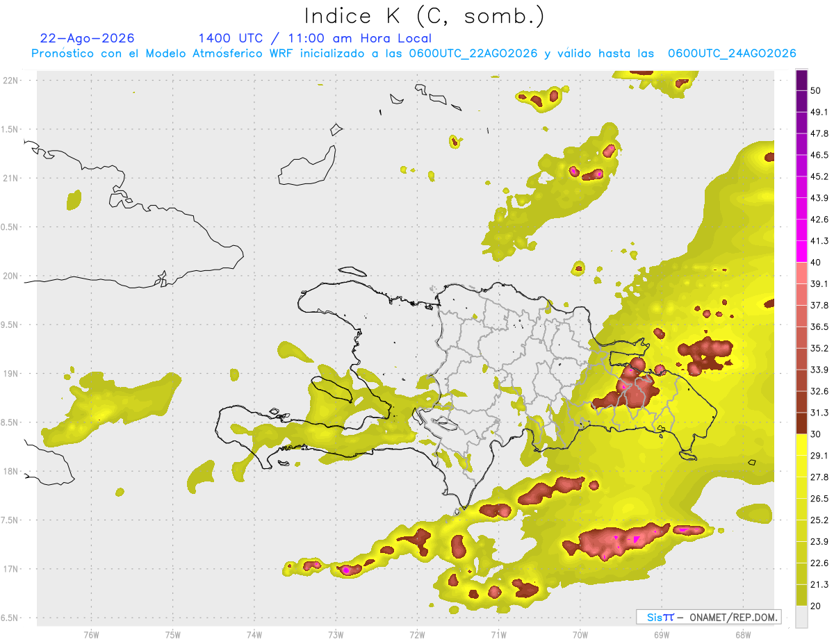Select the color bar value "47.8"
Image resolution: width=834 pixels, height=644 pixels.
click(820, 133)
